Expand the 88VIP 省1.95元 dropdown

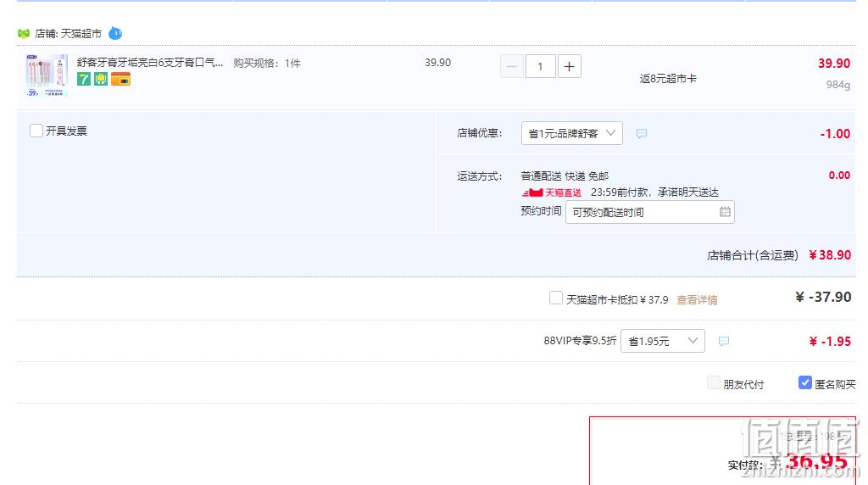663,341
